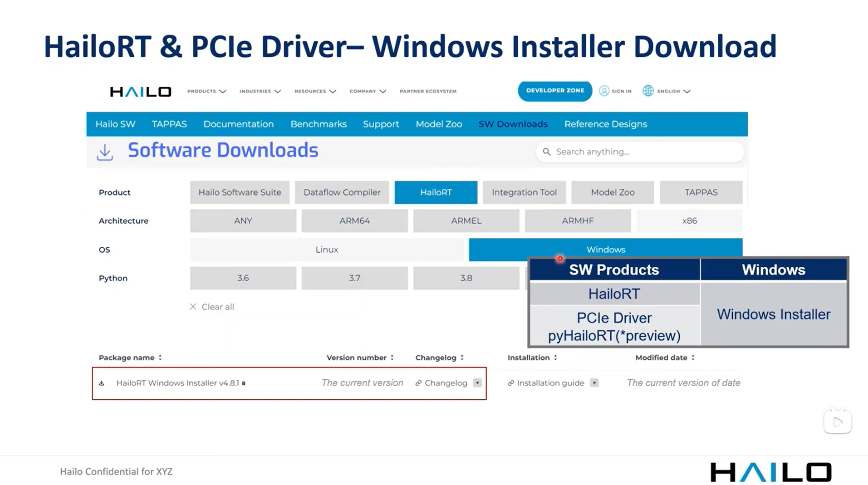Open the English language dropdown
Viewport: 868px width, 485px height.
point(674,91)
